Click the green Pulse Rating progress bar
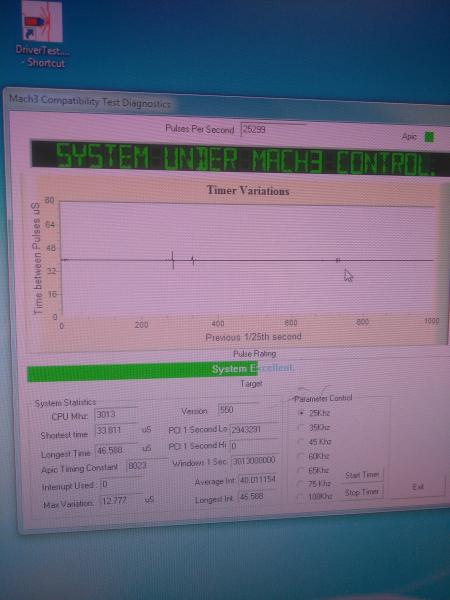The image size is (450, 600). point(142,371)
